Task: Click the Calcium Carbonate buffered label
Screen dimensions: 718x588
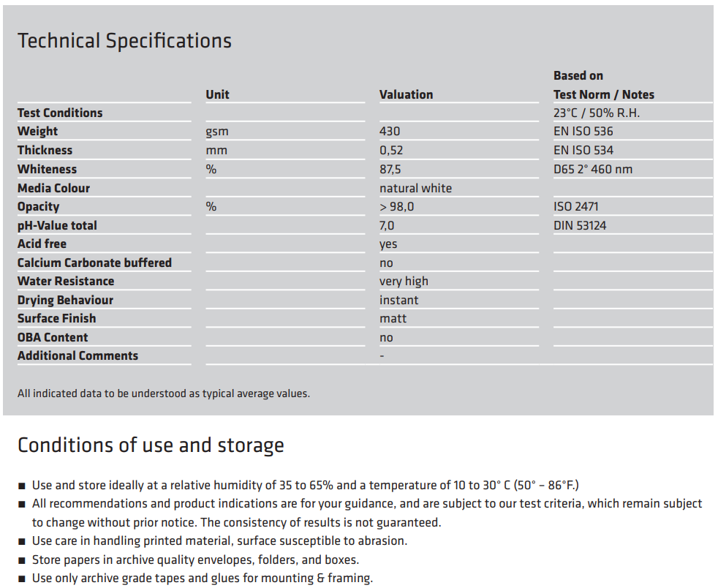Action: click(94, 263)
